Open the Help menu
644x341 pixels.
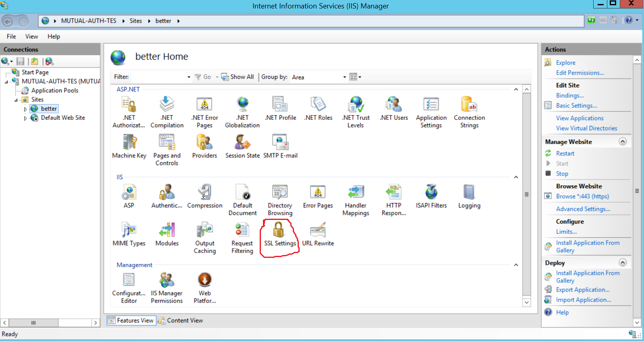54,36
